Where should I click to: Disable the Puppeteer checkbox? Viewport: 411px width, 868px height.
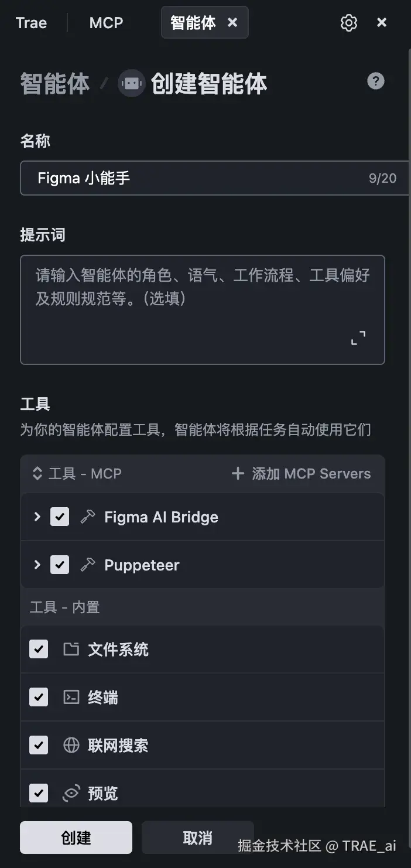tap(60, 565)
